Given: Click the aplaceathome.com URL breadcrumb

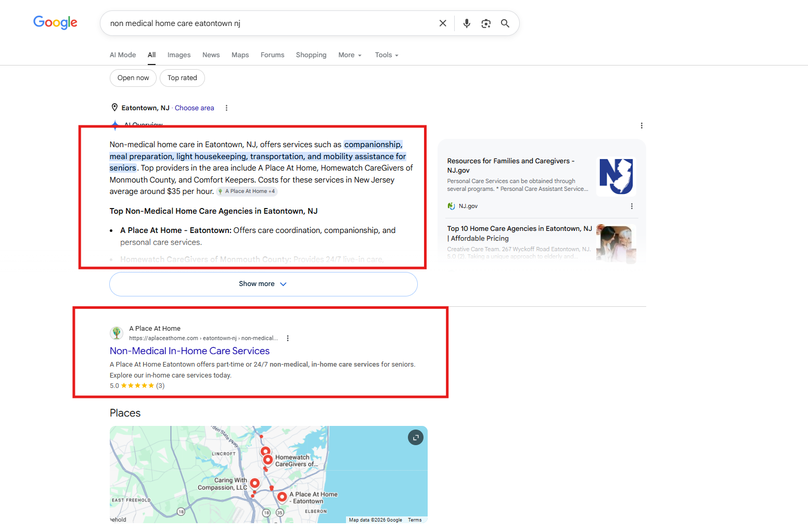Looking at the screenshot, I should (203, 338).
